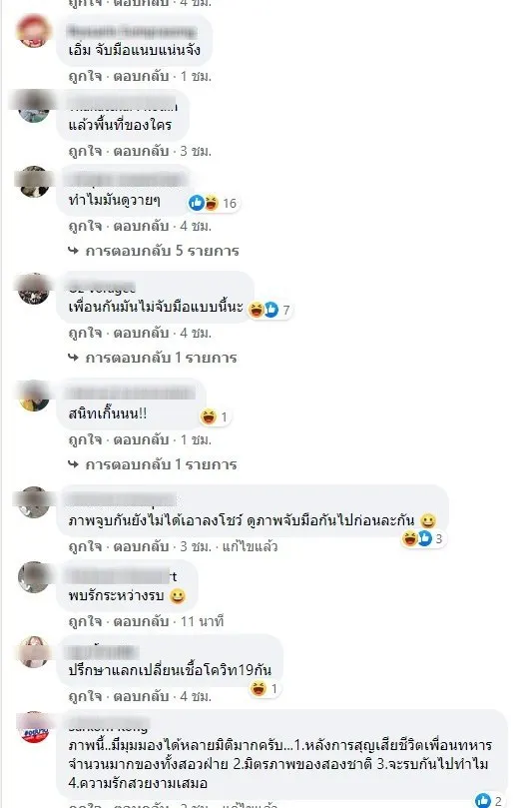
Task: Open avatar of ภาพนี้..มีมุมมอง commenter
Action: 34,728
